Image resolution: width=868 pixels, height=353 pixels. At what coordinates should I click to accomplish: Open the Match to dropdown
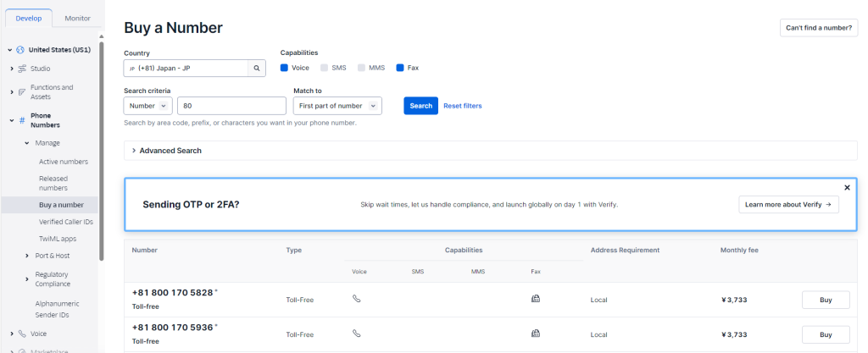(337, 106)
